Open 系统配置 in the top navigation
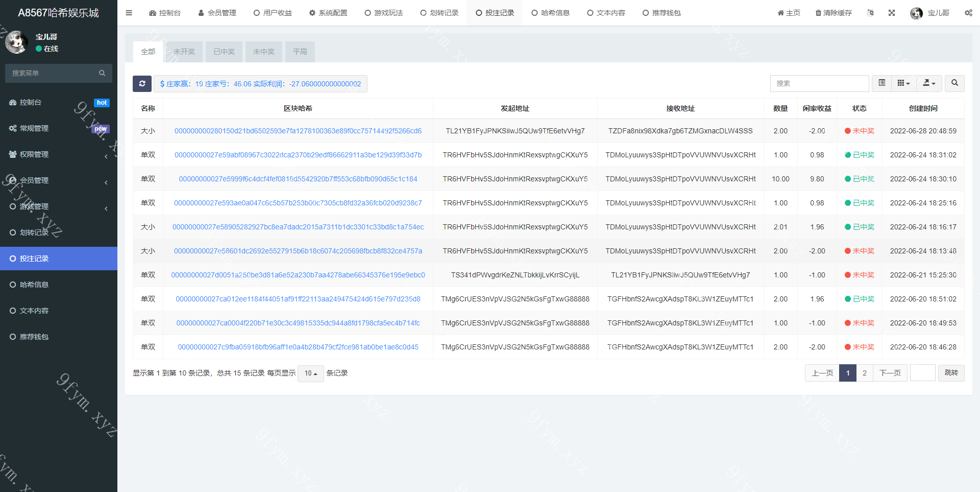 (x=328, y=13)
